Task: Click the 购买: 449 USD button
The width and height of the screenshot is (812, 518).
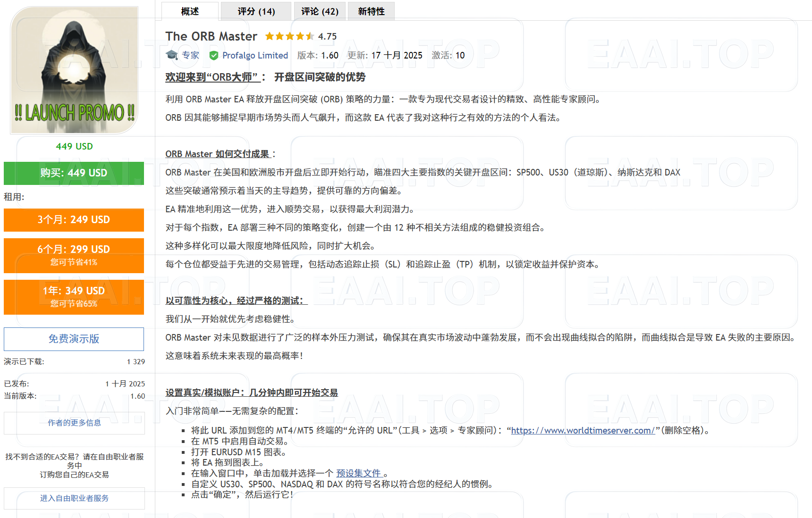Action: coord(74,173)
